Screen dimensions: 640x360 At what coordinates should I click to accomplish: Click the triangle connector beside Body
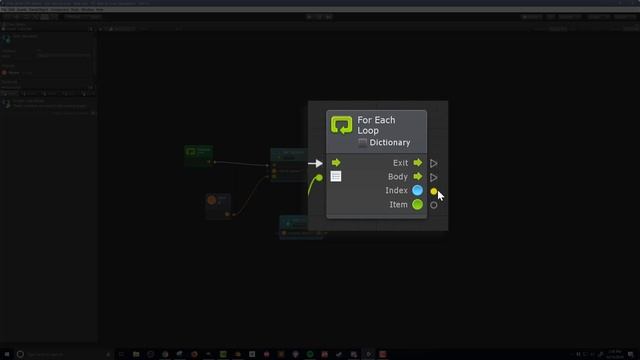pos(433,178)
